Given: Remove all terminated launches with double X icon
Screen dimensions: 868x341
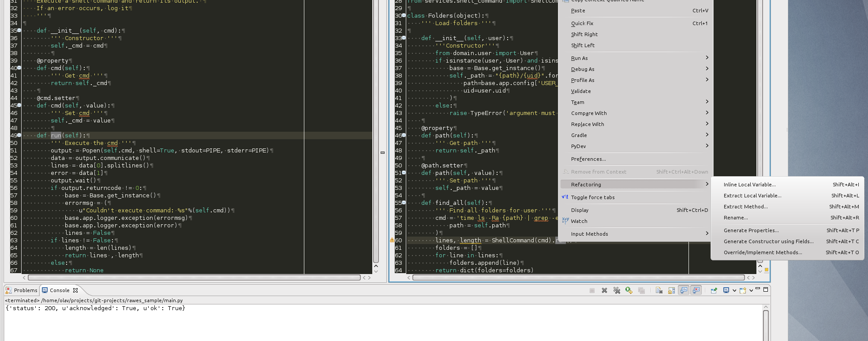Looking at the screenshot, I should [x=617, y=290].
